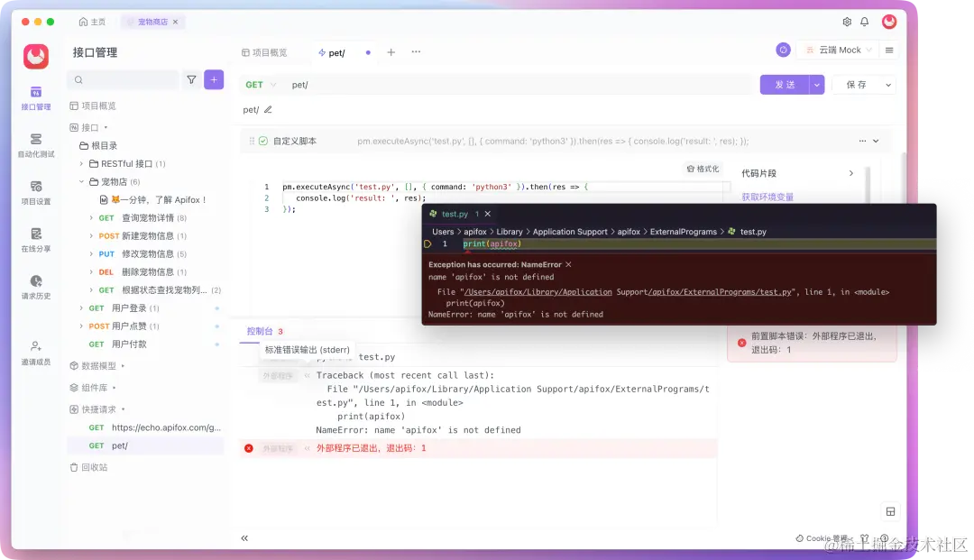Image resolution: width=974 pixels, height=560 pixels.
Task: Open 项目设置 in the left sidebar
Action: [36, 192]
